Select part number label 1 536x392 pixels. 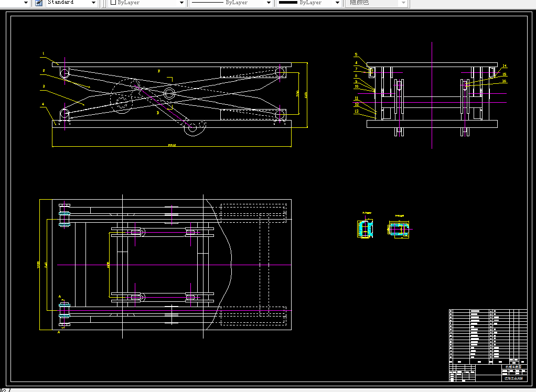tap(44, 53)
